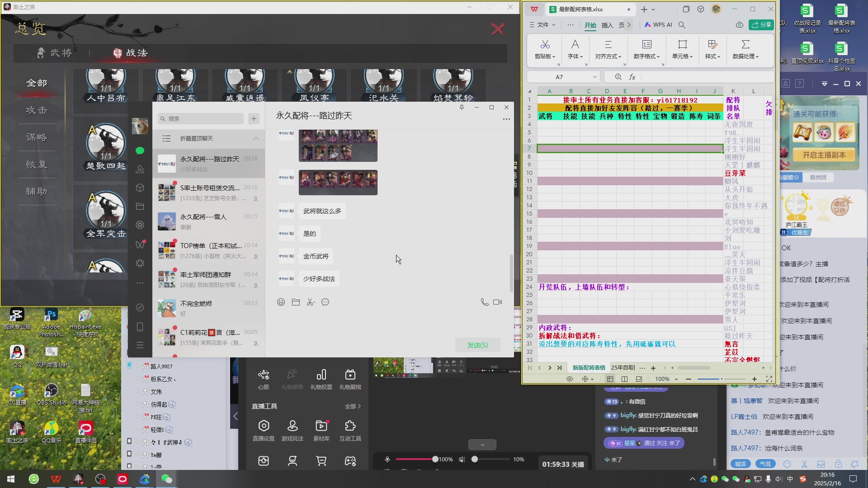
Task: Switch WPS to normal view
Action: 610,379
